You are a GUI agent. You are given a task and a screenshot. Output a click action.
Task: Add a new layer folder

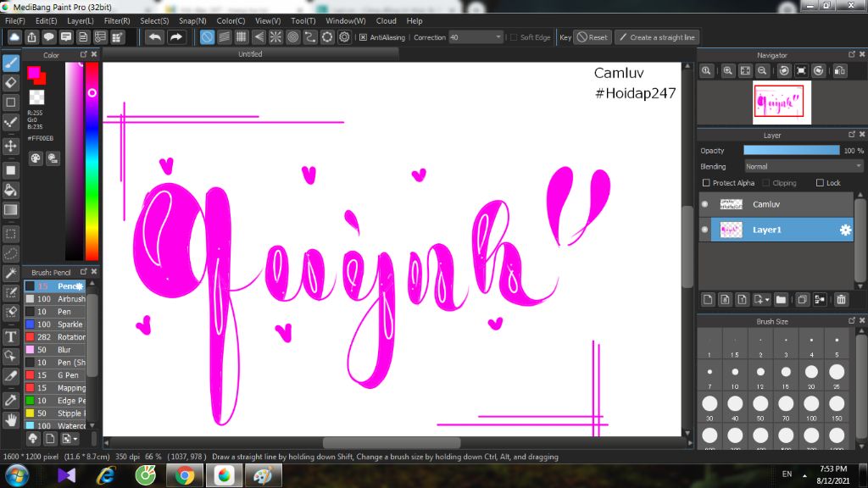(x=781, y=299)
